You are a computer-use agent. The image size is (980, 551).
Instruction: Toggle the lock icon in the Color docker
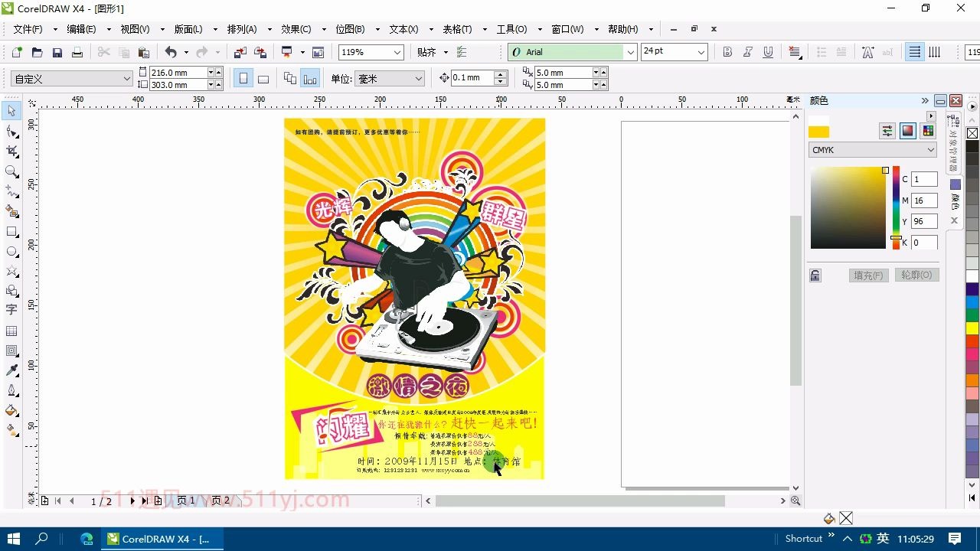[x=815, y=275]
